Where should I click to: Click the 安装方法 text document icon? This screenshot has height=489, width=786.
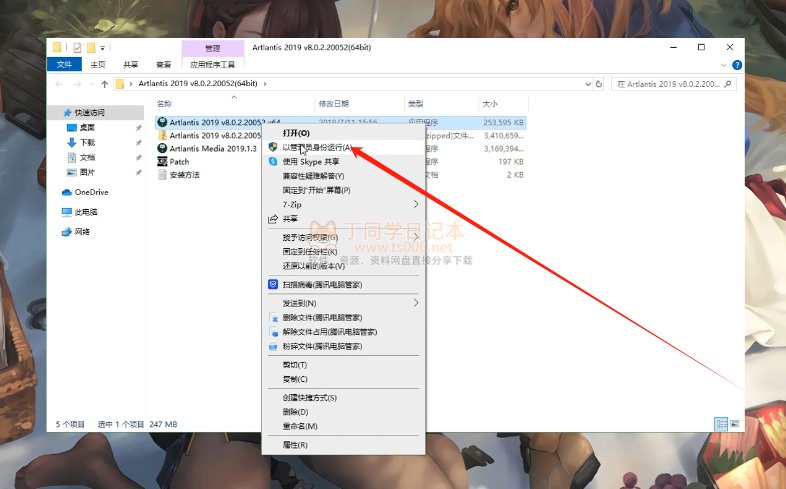click(x=162, y=174)
